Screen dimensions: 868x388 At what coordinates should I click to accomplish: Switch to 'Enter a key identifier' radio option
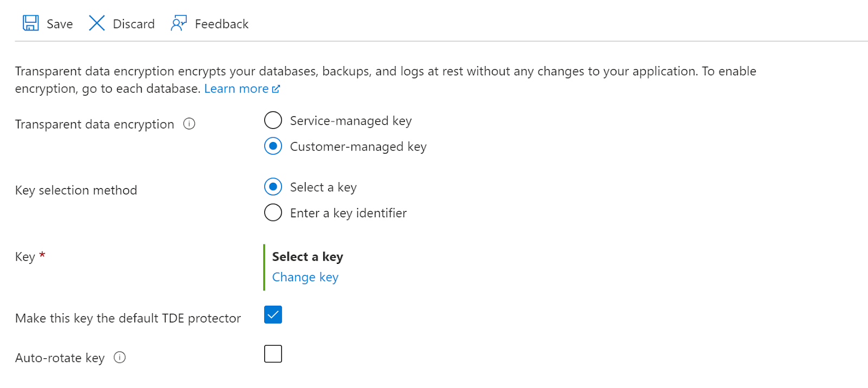click(273, 213)
